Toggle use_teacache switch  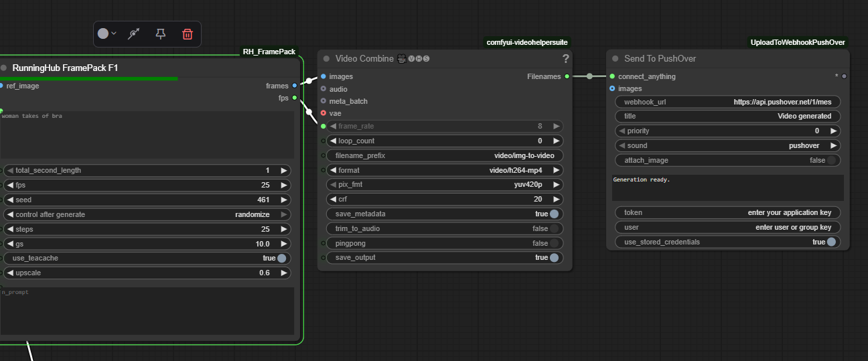point(281,258)
